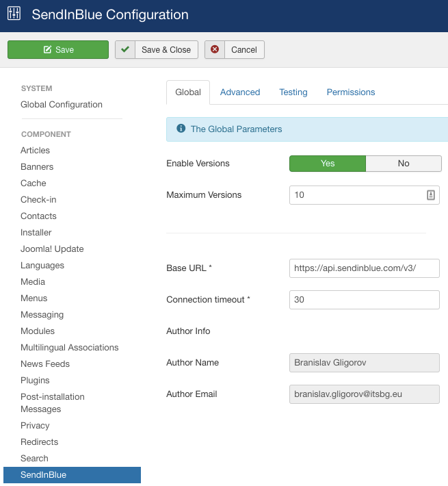Click the Save & Close button
The height and width of the screenshot is (486, 448).
click(166, 50)
